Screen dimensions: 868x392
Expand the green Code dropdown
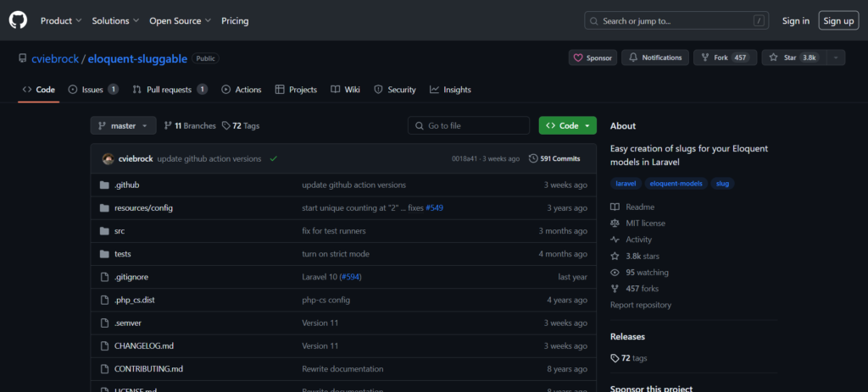pos(567,125)
